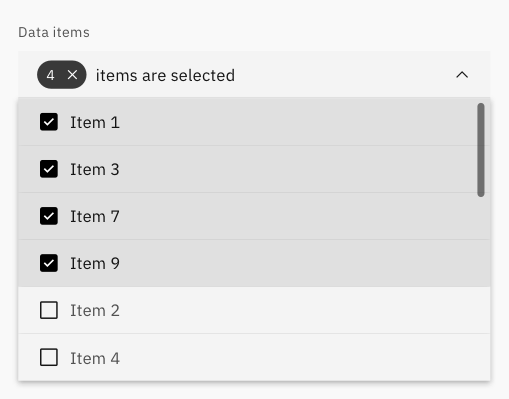Screen dimensions: 509x399
Task: Click the Item 9 option label
Action: [x=95, y=264]
